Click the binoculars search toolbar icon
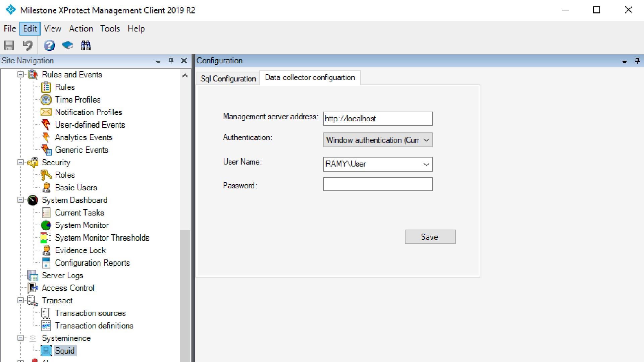This screenshot has width=644, height=362. (x=86, y=46)
